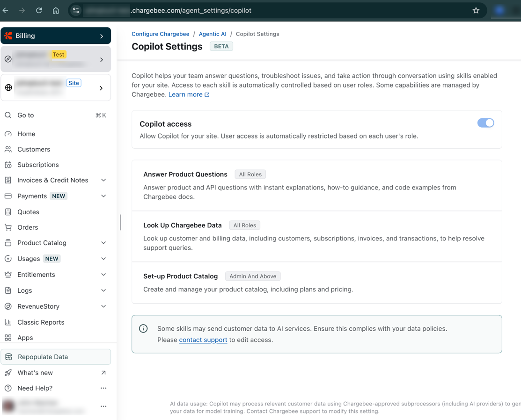
Task: Click the Repopulate Data button
Action: tap(56, 357)
